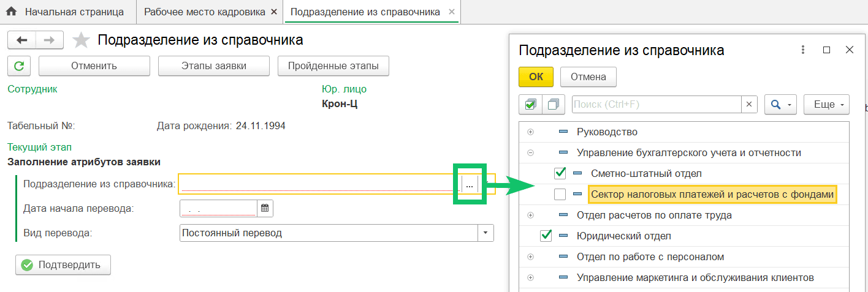This screenshot has height=292, width=868.
Task: Clear the search field with X
Action: click(x=749, y=105)
